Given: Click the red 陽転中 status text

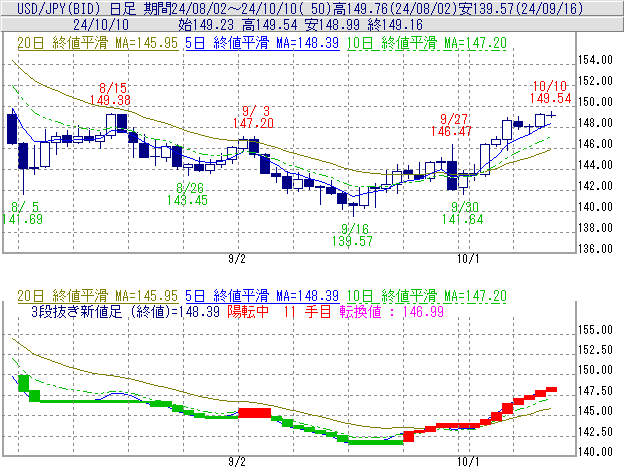Looking at the screenshot, I should [x=248, y=311].
